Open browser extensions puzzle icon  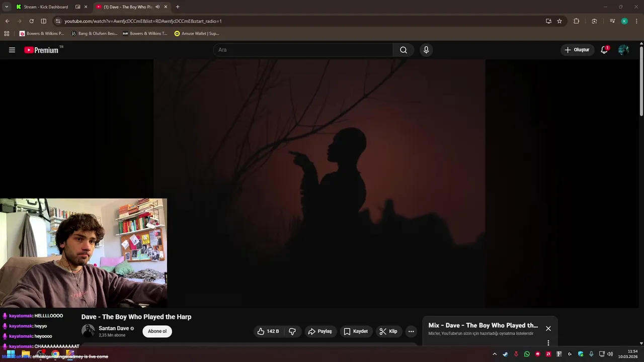577,21
